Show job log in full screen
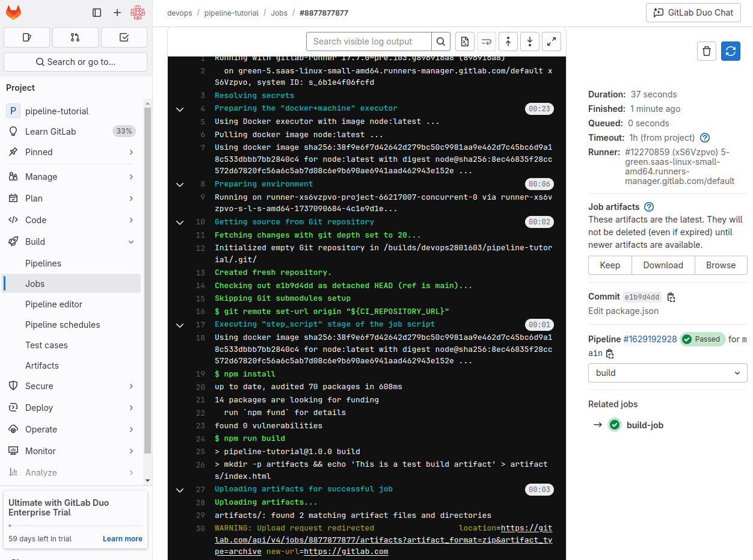753x560 pixels. (x=552, y=42)
